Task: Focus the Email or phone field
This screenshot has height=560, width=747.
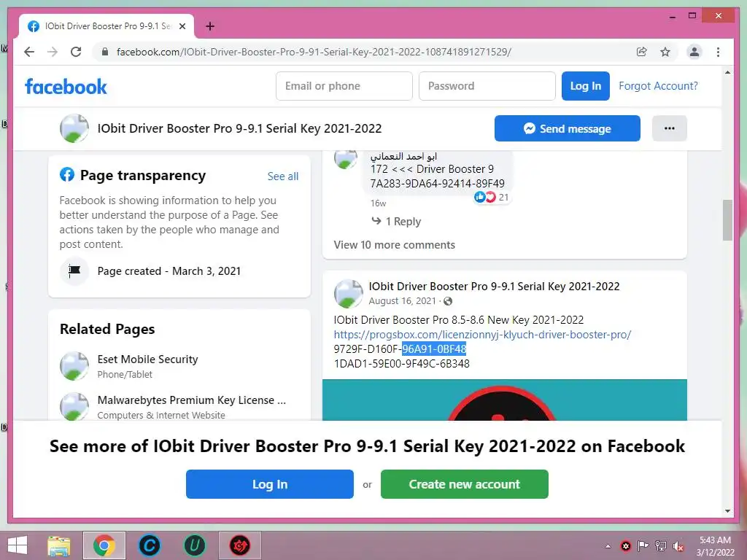Action: pyautogui.click(x=344, y=86)
